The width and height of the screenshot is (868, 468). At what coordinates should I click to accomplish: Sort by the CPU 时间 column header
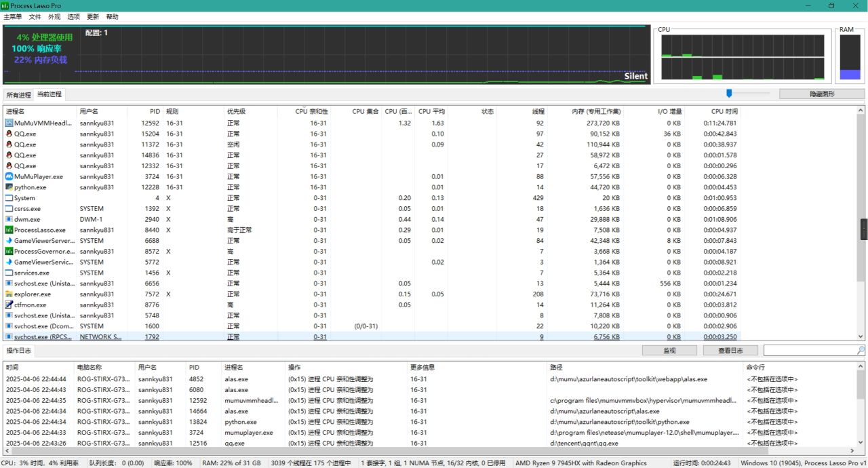[x=711, y=111]
